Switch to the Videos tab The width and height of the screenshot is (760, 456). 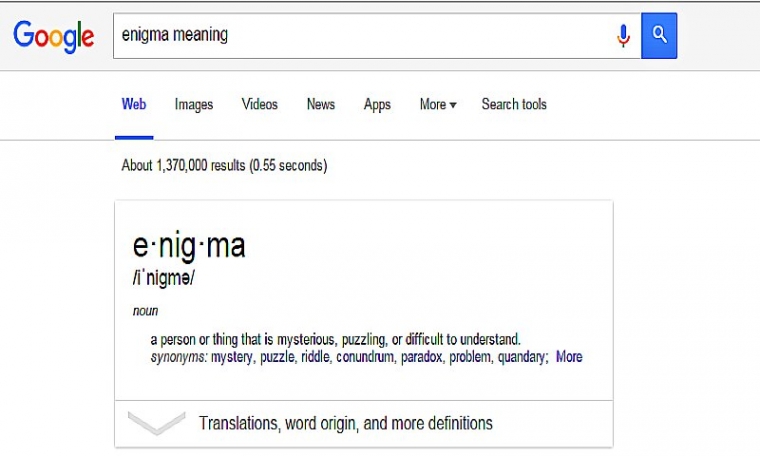coord(260,104)
